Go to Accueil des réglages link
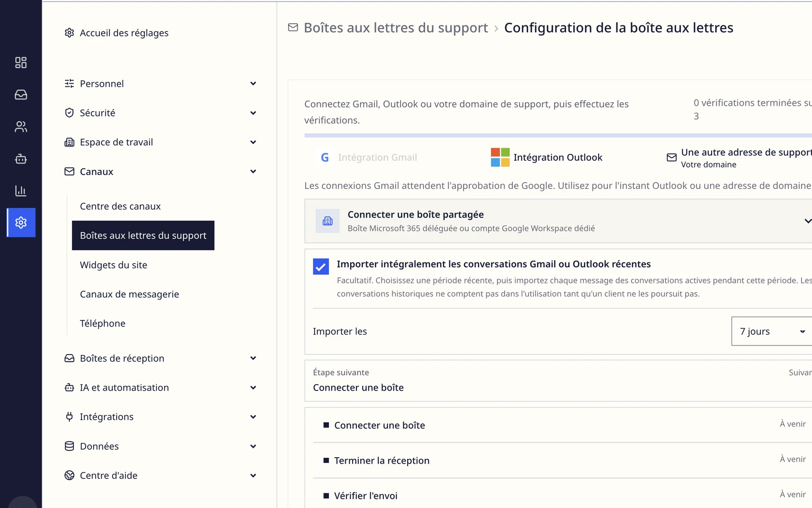812x508 pixels. [x=124, y=33]
